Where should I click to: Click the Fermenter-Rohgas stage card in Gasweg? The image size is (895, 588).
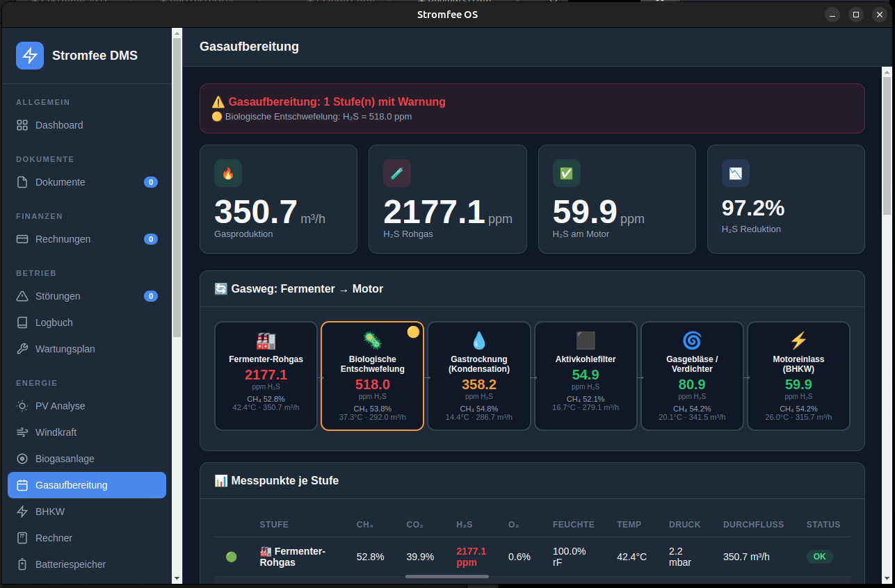266,376
